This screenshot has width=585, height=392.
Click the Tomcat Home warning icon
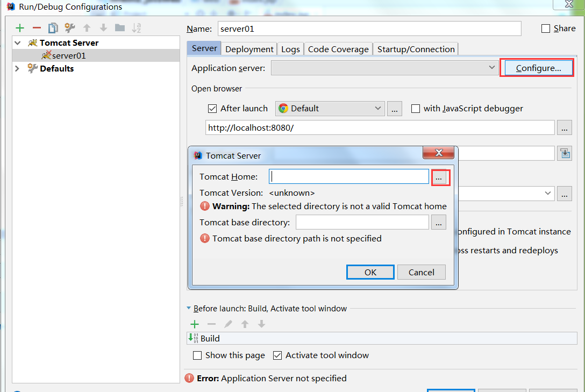click(205, 206)
